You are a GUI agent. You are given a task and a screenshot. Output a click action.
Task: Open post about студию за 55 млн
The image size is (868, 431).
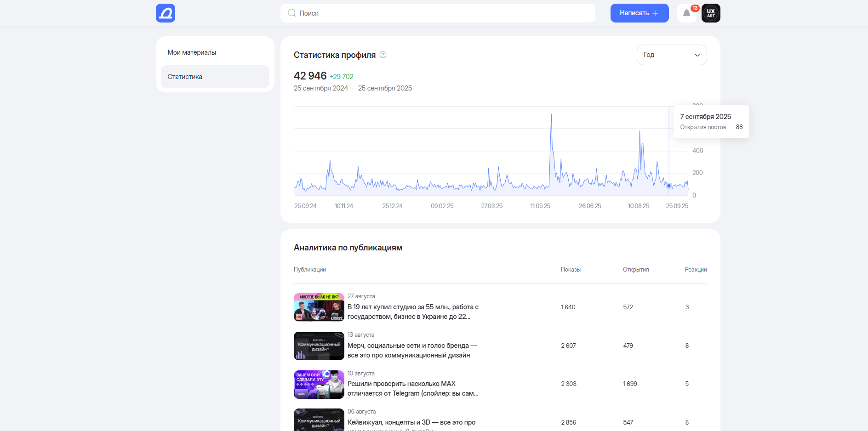point(413,312)
